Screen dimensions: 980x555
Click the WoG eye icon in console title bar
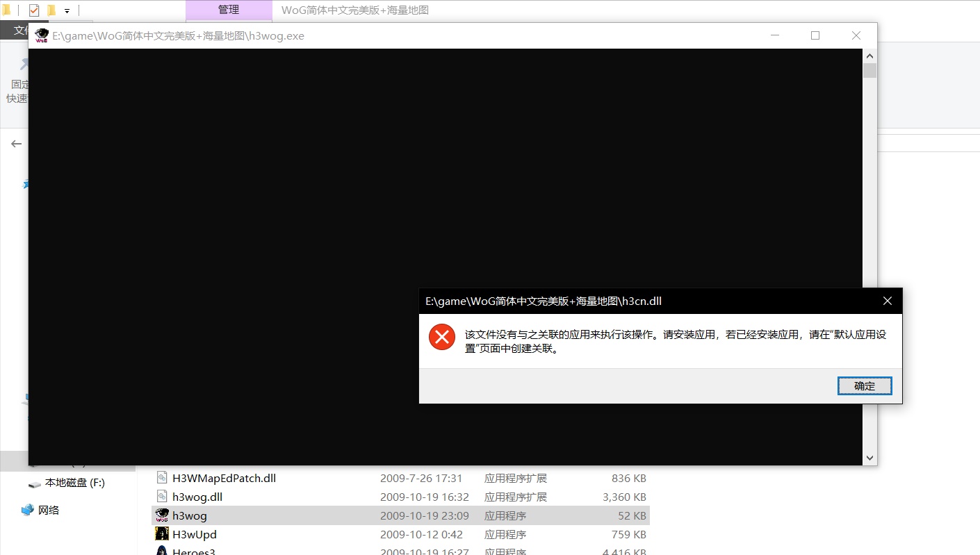42,35
